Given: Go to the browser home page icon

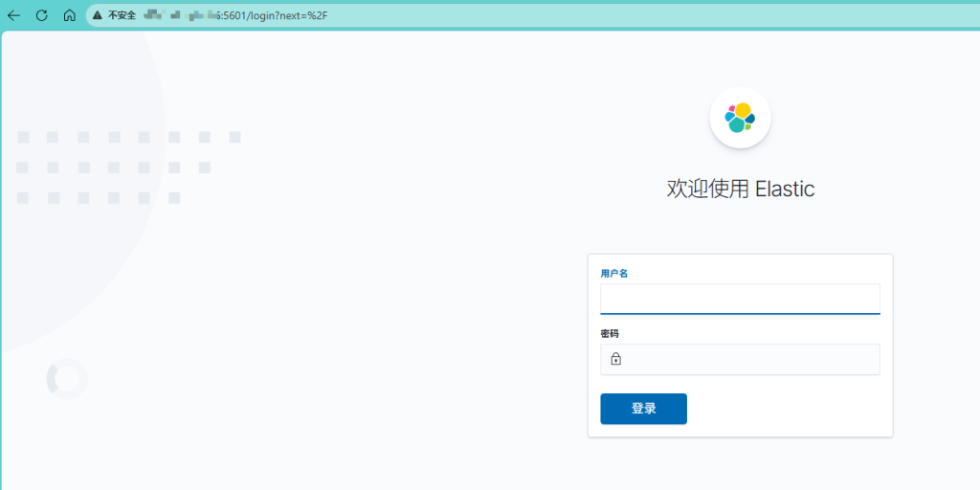Looking at the screenshot, I should point(69,15).
